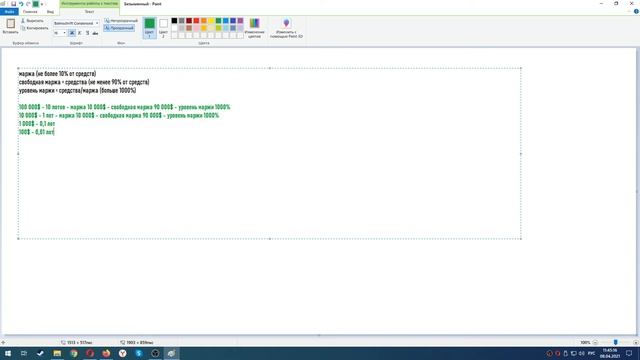This screenshot has height=360, width=640.
Task: Click the taskbar clock and date
Action: pyautogui.click(x=610, y=353)
